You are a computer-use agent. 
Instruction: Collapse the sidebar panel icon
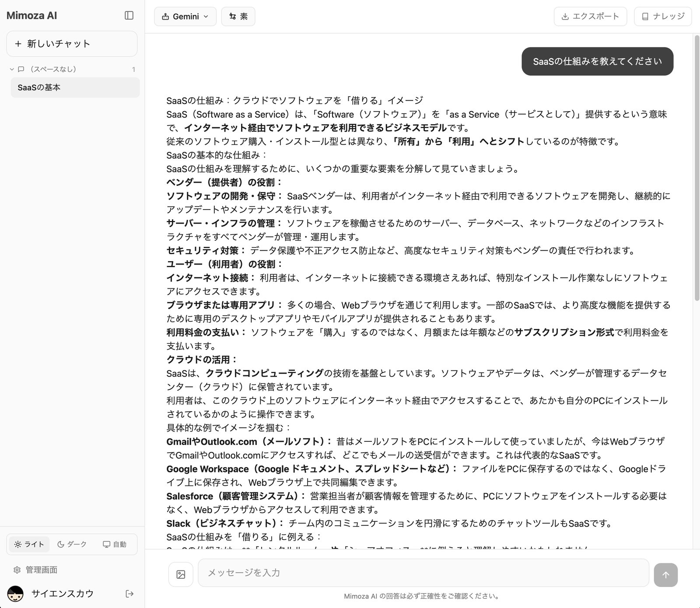pos(129,15)
